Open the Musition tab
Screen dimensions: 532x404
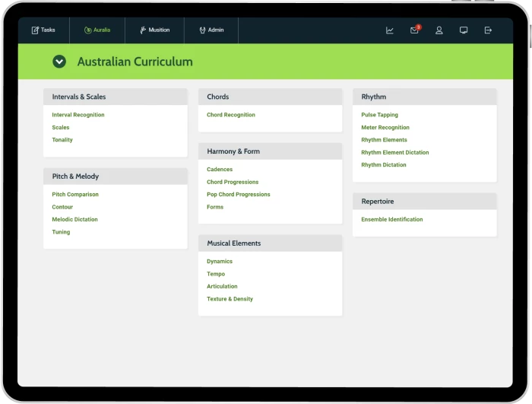154,30
